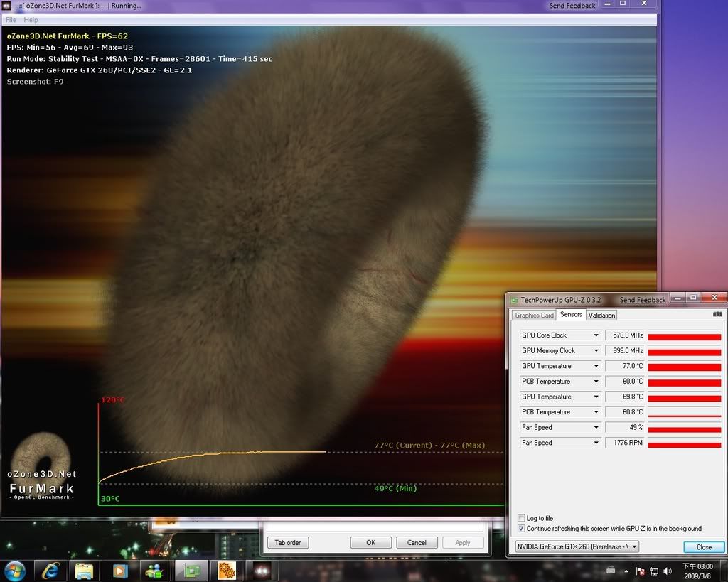Open the GPU Core Clock sensor dropdown
This screenshot has width=728, height=582.
[x=596, y=335]
